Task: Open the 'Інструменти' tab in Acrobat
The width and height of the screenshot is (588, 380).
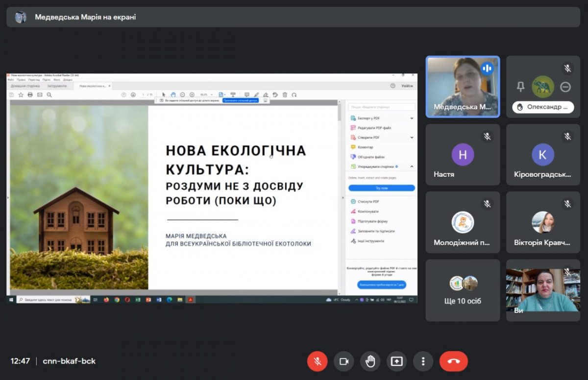Action: (x=57, y=86)
